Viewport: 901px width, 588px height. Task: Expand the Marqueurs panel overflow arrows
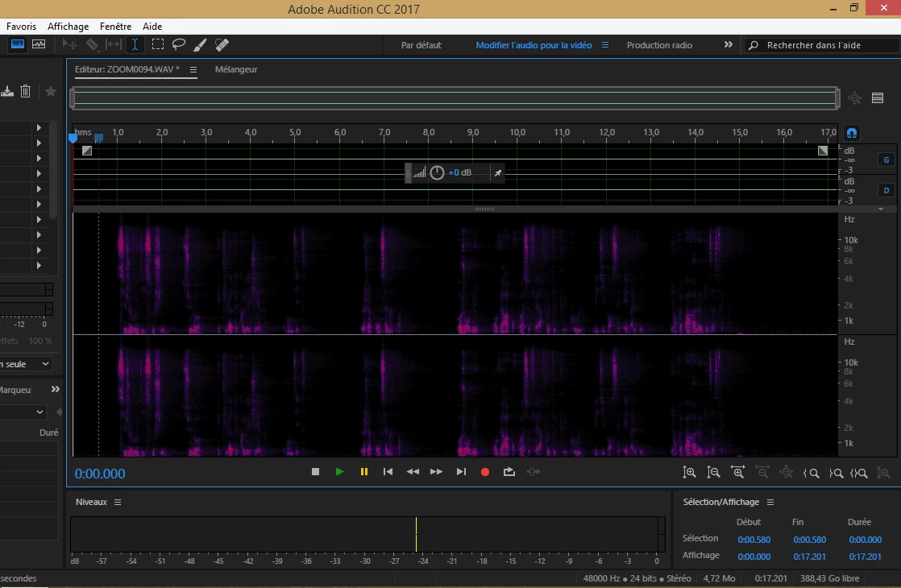tap(55, 389)
